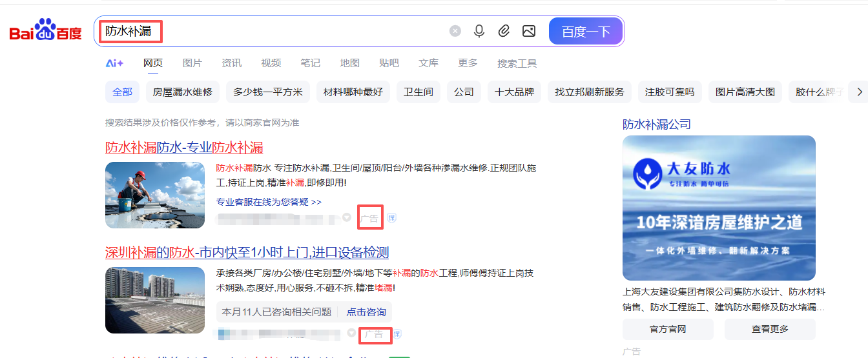The height and width of the screenshot is (358, 868).
Task: Expand dropdown arrow under first ad result
Action: pyautogui.click(x=347, y=218)
